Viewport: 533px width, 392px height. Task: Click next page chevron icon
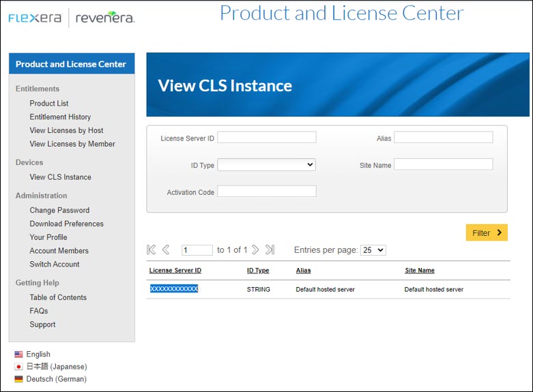coord(255,250)
